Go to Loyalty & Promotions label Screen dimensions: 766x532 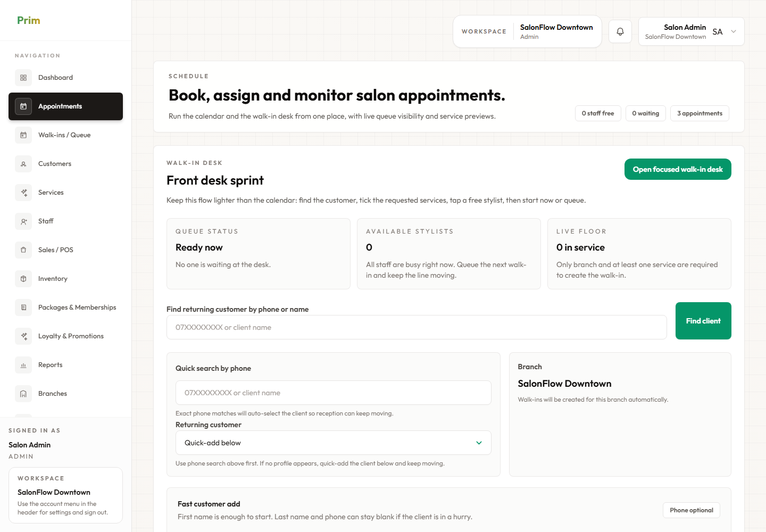71,336
